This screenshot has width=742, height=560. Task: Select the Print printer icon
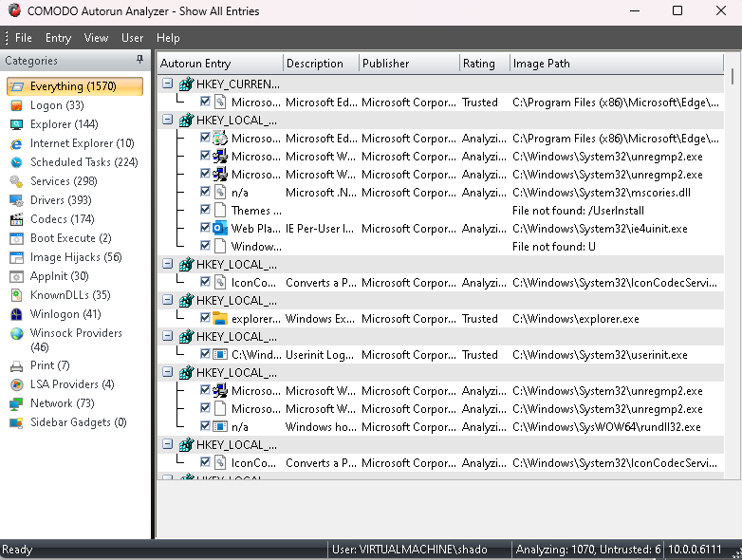(16, 365)
